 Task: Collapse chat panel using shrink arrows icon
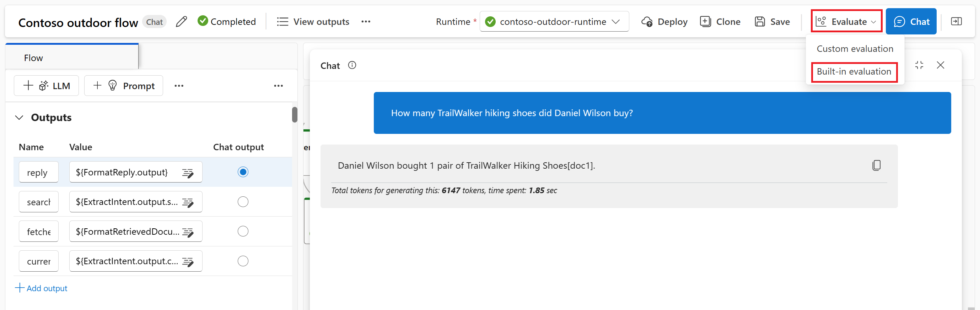click(x=919, y=65)
